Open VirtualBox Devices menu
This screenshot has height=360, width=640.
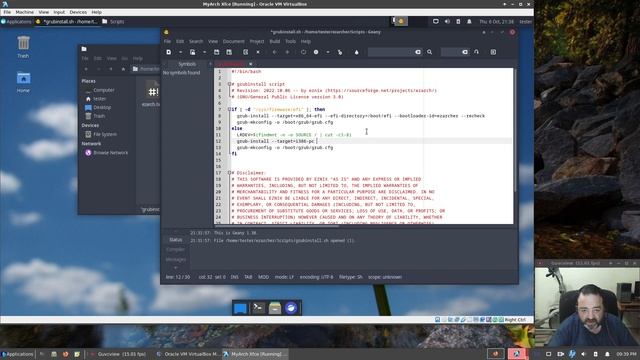pyautogui.click(x=78, y=12)
